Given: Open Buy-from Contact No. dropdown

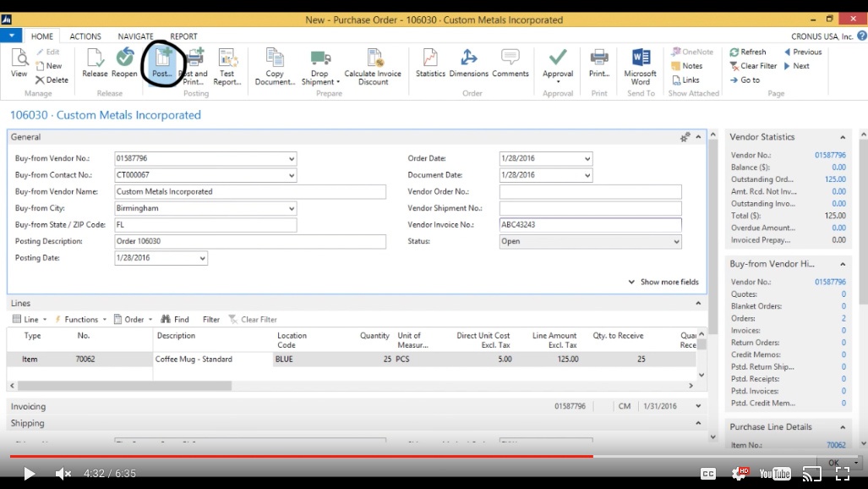Looking at the screenshot, I should click(x=292, y=175).
